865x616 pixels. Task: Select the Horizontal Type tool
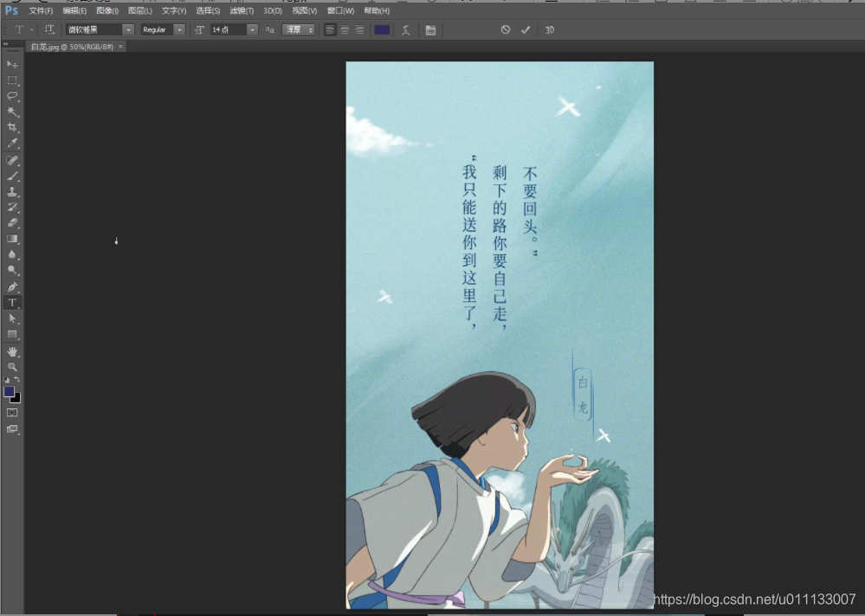tap(12, 303)
